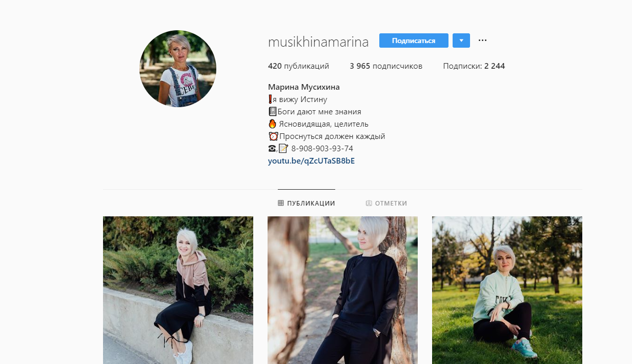
Task: Open the youtu.be/qZcUTaSB8bE link
Action: 312,161
